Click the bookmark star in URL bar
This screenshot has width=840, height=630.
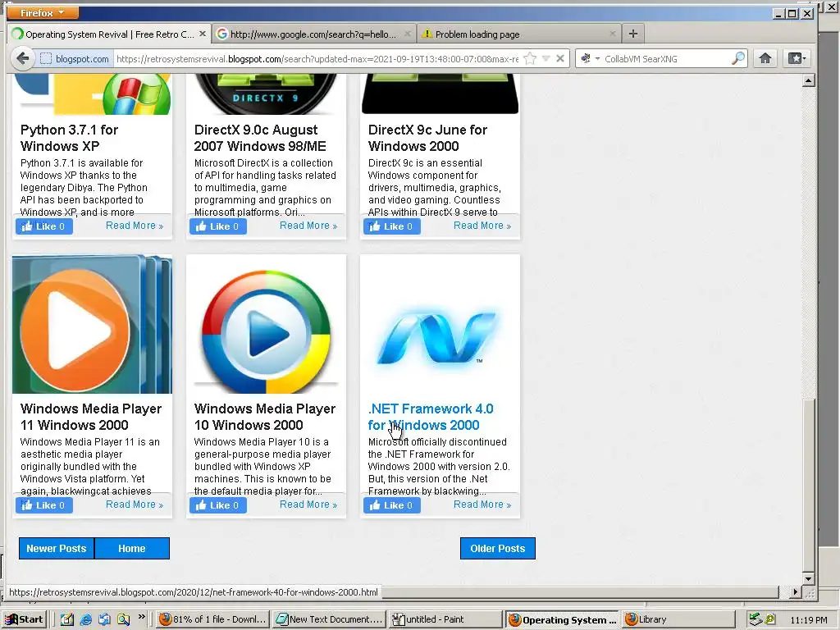point(530,58)
